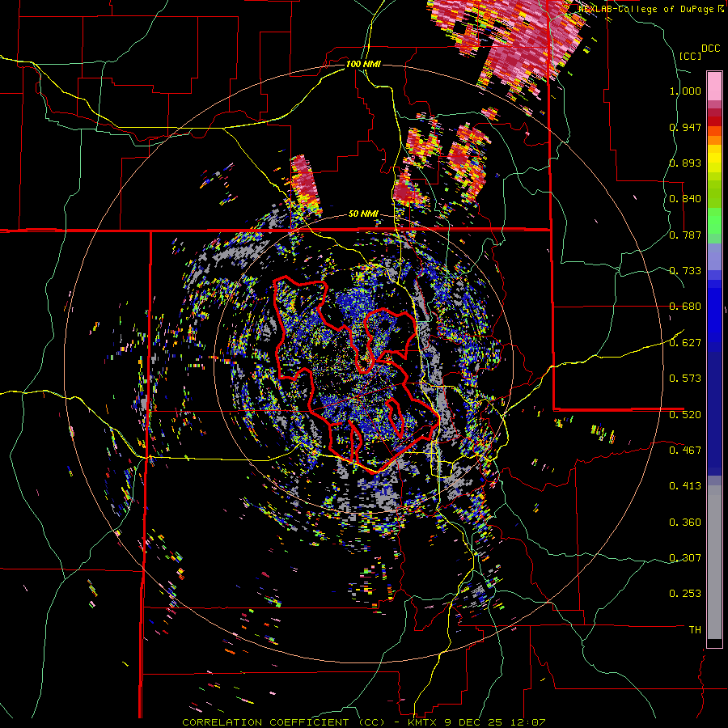Click the KMTX station identifier text
The width and height of the screenshot is (728, 728).
[x=424, y=722]
